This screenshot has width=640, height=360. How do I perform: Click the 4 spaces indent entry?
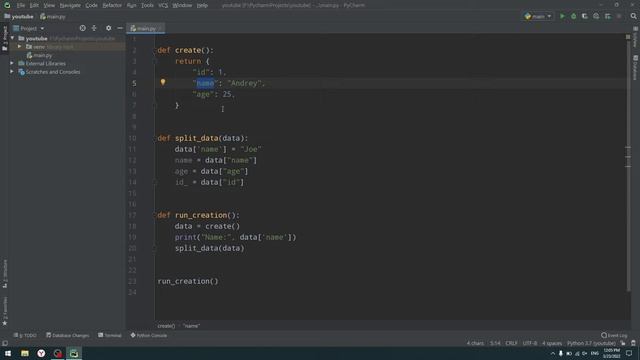tap(552, 343)
